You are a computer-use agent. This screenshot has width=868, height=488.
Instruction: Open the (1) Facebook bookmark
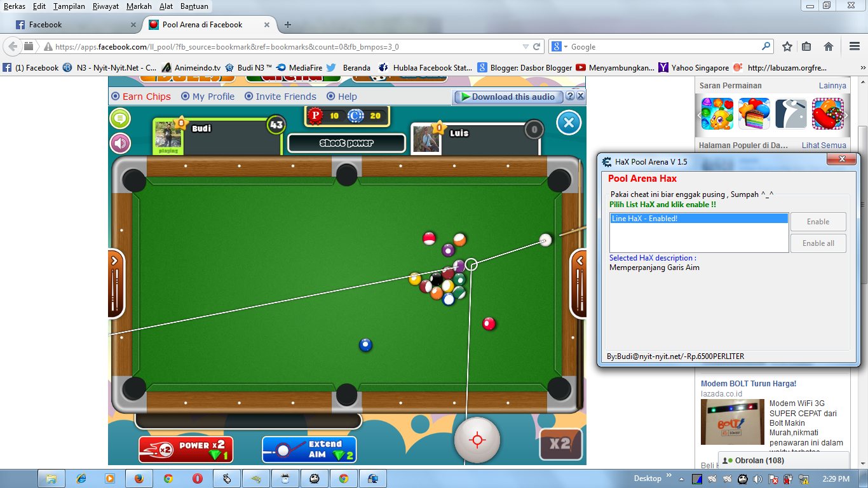coord(31,67)
